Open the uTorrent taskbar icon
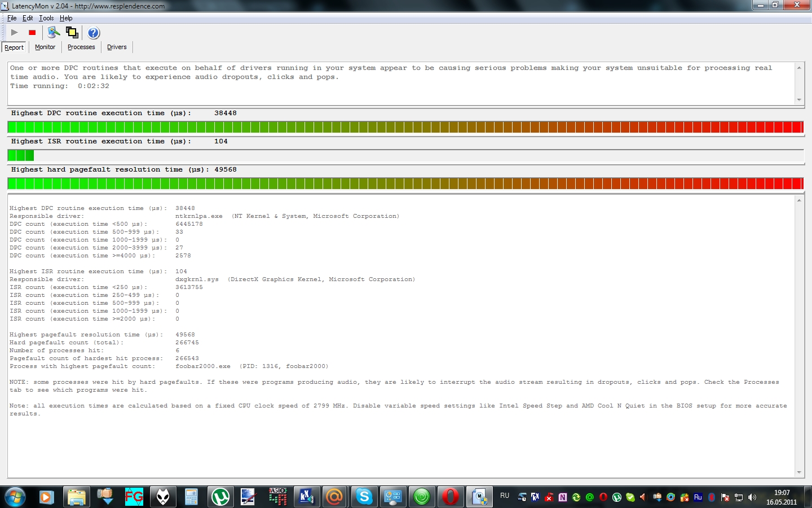The image size is (812, 508). click(x=220, y=497)
